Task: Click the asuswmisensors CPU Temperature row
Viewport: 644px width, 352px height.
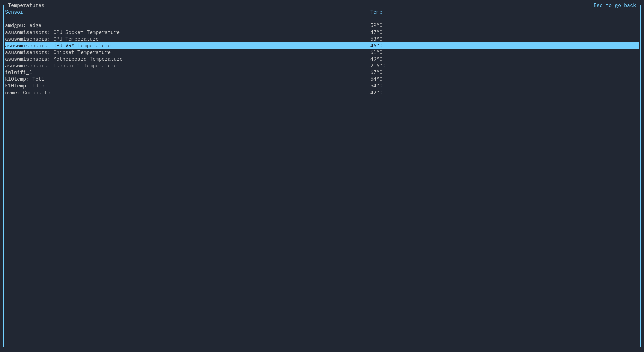Action: click(x=52, y=39)
